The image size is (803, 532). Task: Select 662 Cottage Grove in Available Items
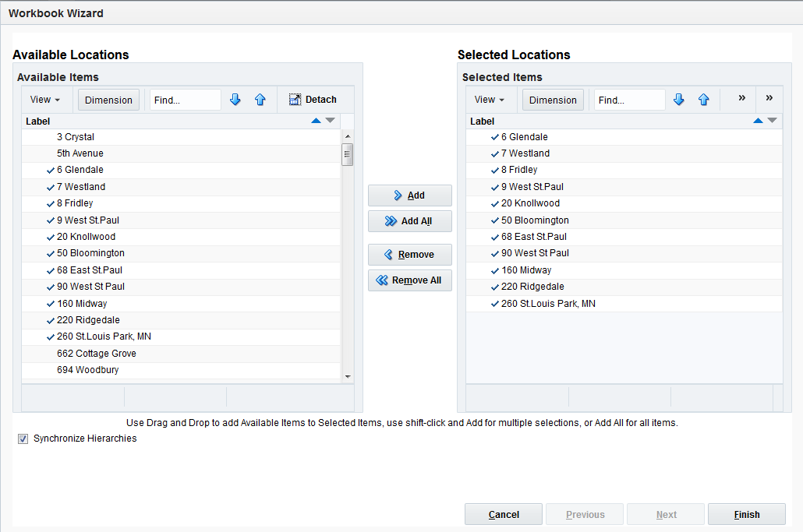[182, 354]
